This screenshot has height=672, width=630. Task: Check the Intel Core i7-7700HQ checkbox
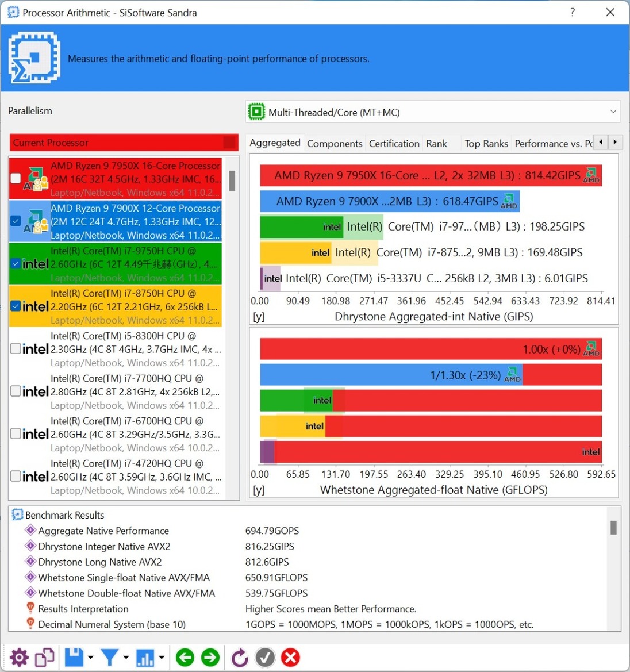click(16, 391)
